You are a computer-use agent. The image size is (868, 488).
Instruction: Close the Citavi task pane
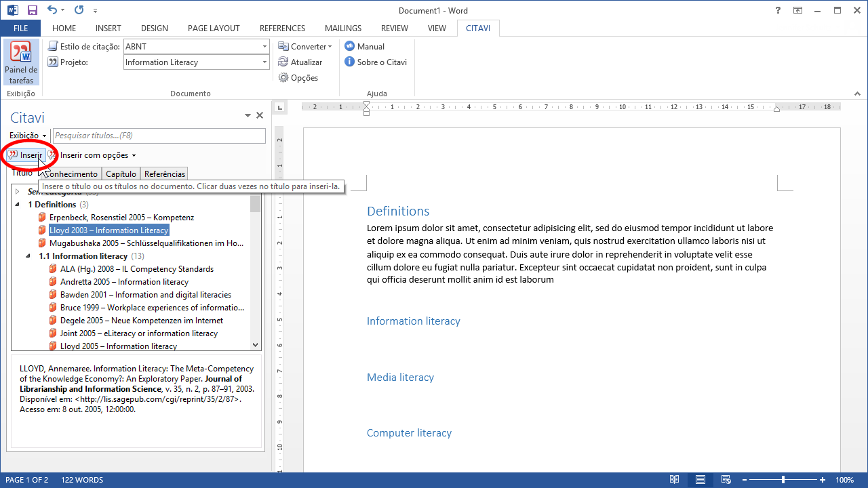tap(259, 116)
